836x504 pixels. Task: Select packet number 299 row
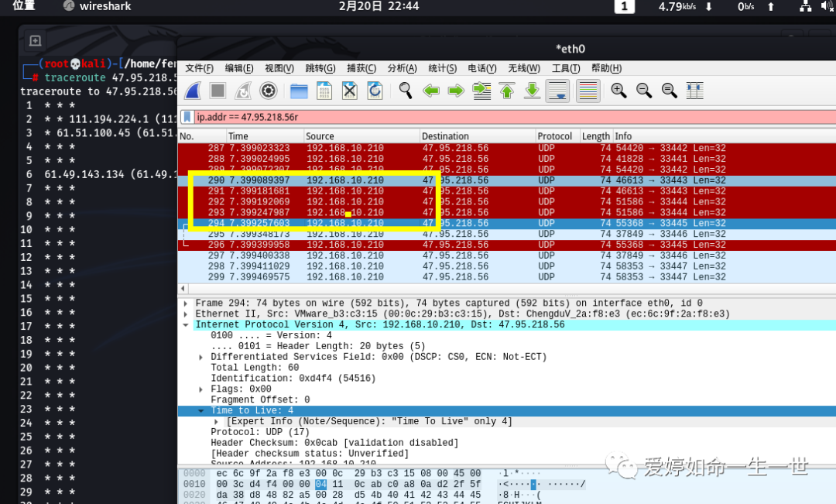click(x=506, y=277)
